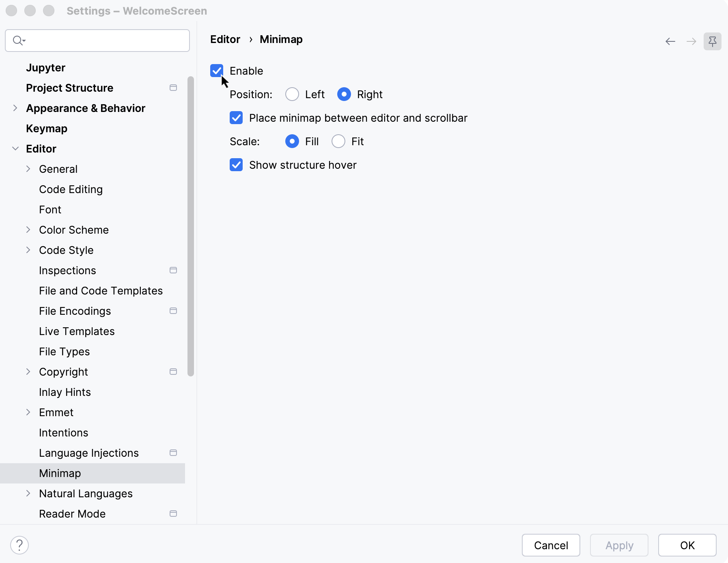This screenshot has width=728, height=563.
Task: Click the project-level icon beside Inspections
Action: point(173,270)
